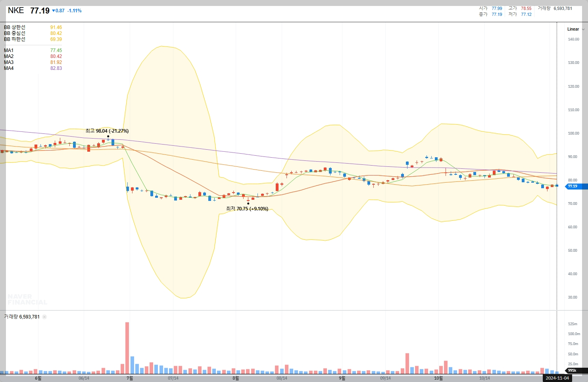Click the 120.00 price axis label
588x382 pixels.
pyautogui.click(x=573, y=86)
